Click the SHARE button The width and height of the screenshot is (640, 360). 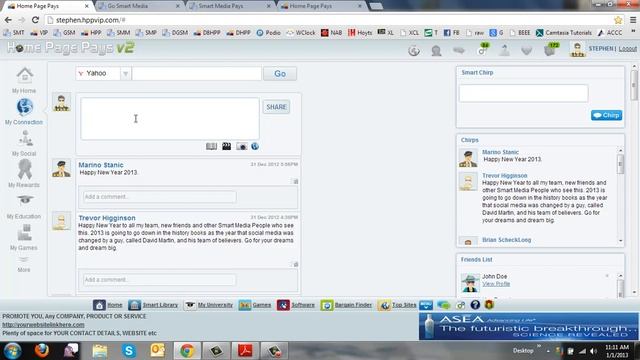click(276, 107)
